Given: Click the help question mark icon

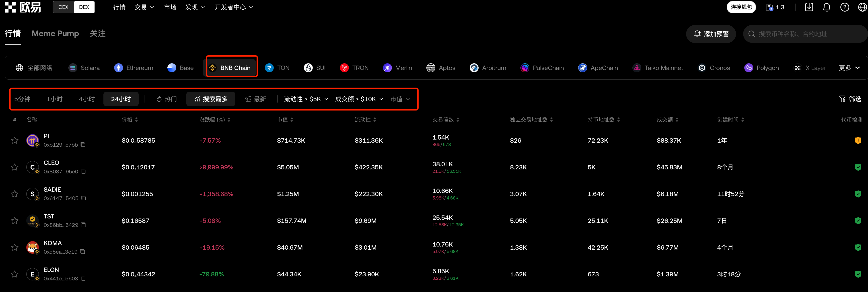Looking at the screenshot, I should click(844, 7).
